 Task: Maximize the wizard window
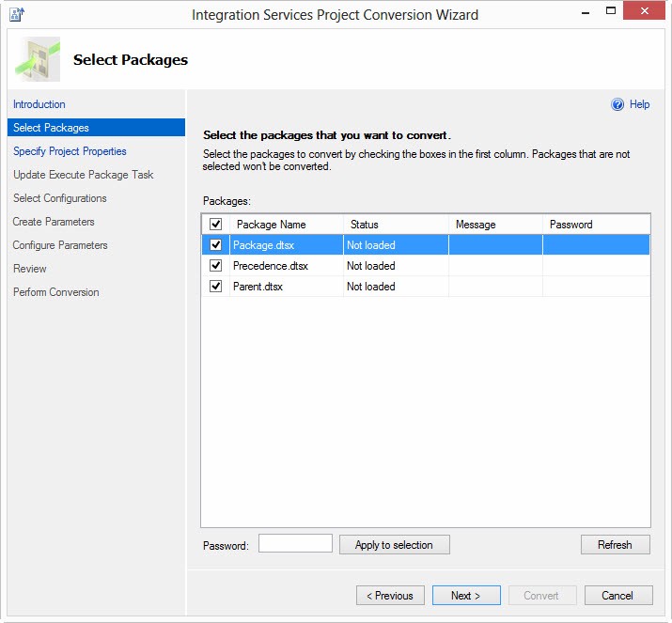click(x=611, y=11)
